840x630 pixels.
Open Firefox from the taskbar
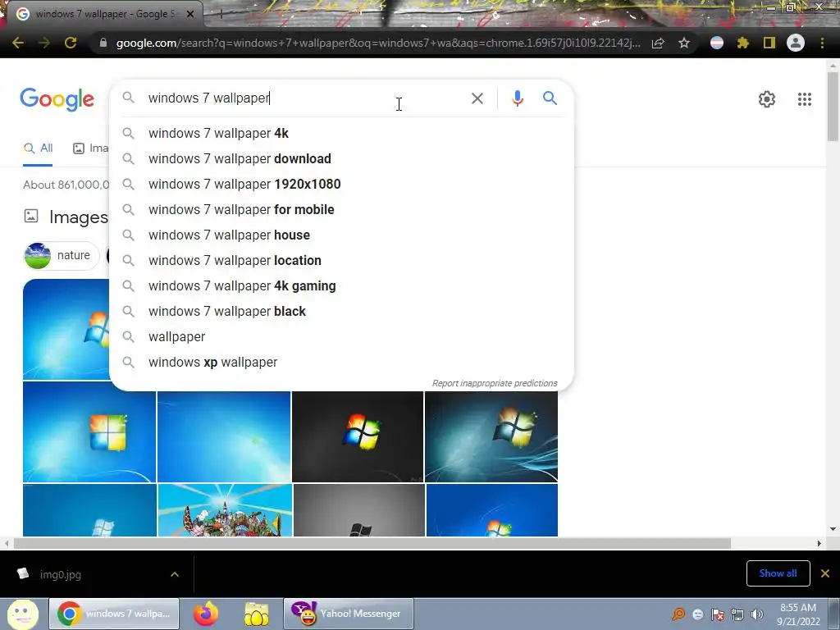click(x=206, y=614)
